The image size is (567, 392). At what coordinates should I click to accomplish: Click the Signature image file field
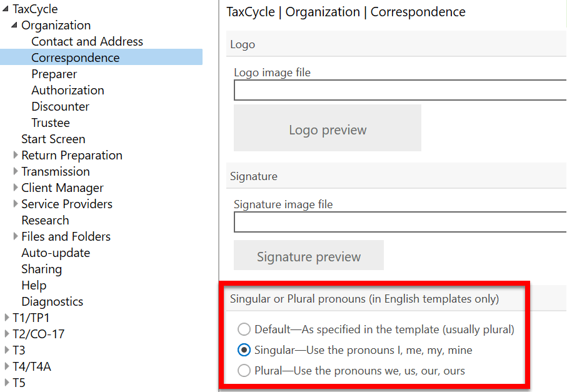pyautogui.click(x=400, y=223)
